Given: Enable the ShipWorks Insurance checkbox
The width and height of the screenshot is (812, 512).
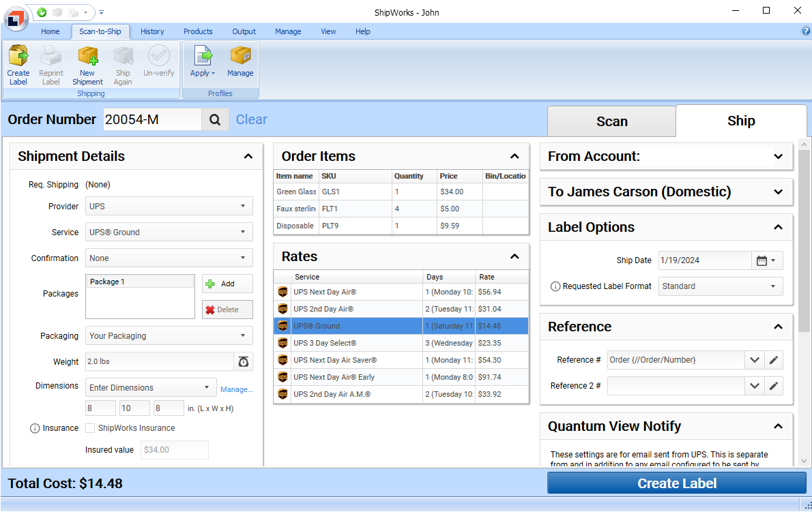Looking at the screenshot, I should click(x=90, y=428).
